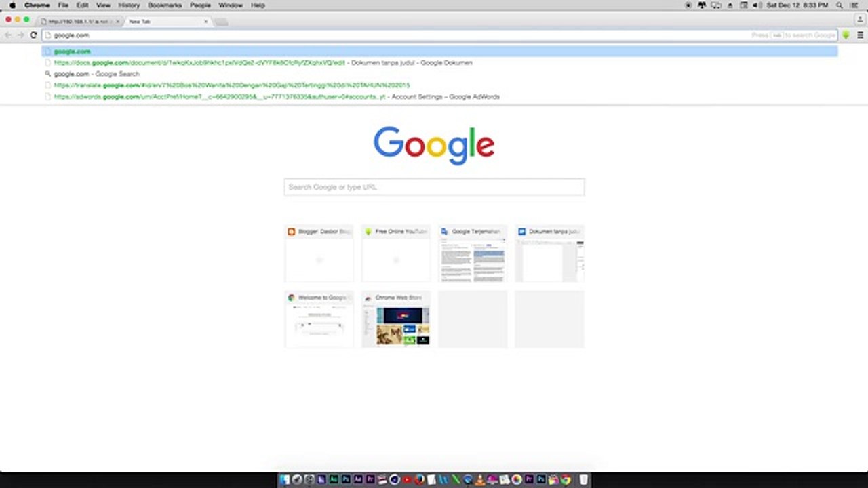Open Finder from the dock

284,480
